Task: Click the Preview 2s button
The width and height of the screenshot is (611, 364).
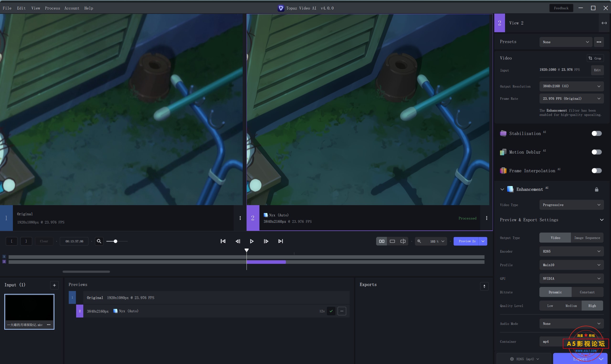Action: (x=466, y=241)
